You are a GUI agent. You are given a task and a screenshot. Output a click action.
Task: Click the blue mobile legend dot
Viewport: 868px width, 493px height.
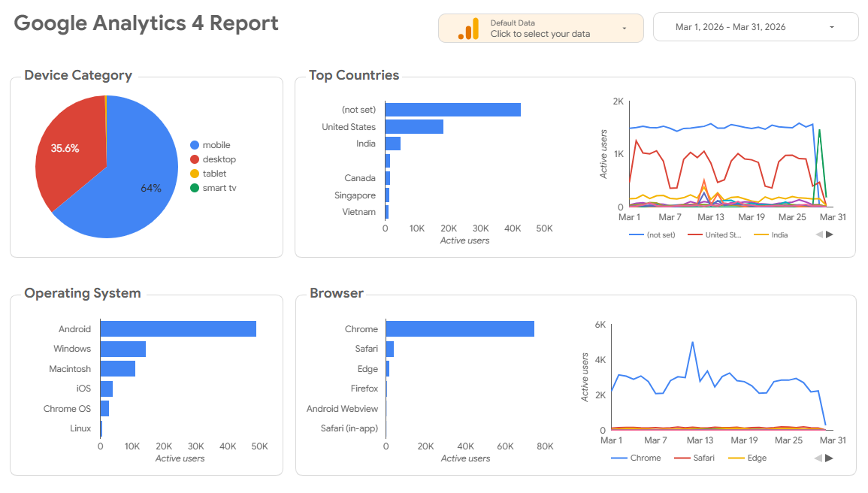coord(195,145)
